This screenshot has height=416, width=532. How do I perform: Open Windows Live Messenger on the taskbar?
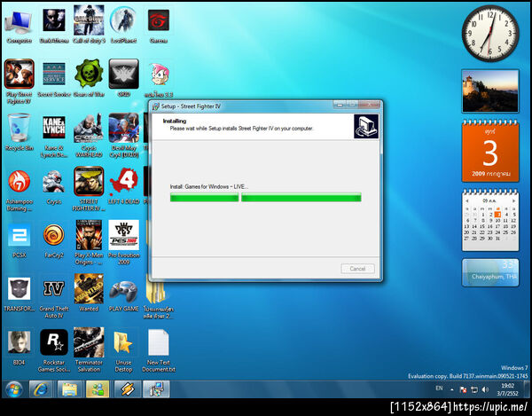click(98, 389)
